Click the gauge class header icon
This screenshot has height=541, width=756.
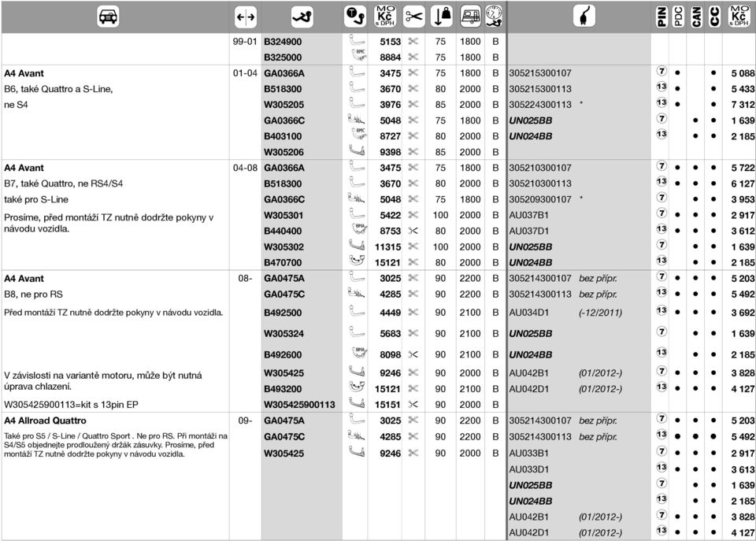pyautogui.click(x=495, y=16)
